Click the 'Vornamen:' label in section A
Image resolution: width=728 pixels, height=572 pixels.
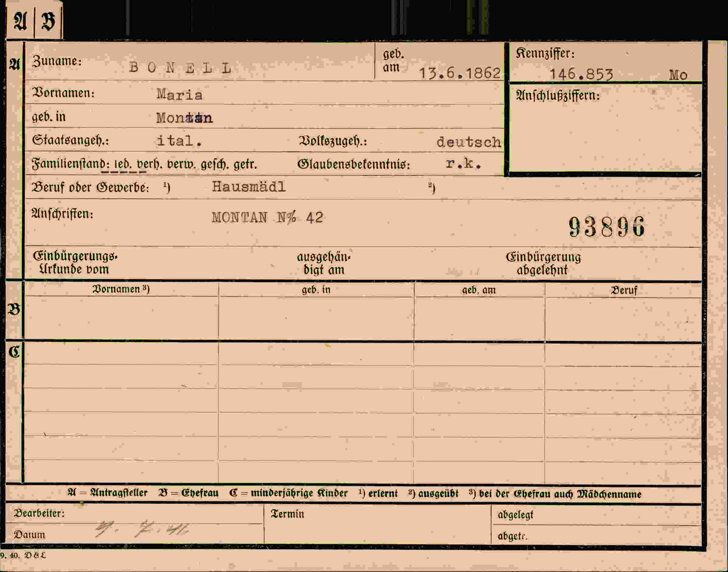click(x=63, y=93)
